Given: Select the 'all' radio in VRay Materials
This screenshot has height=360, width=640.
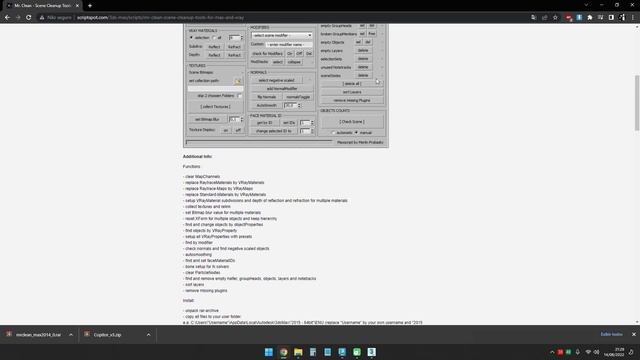Looking at the screenshot, I should pos(214,38).
